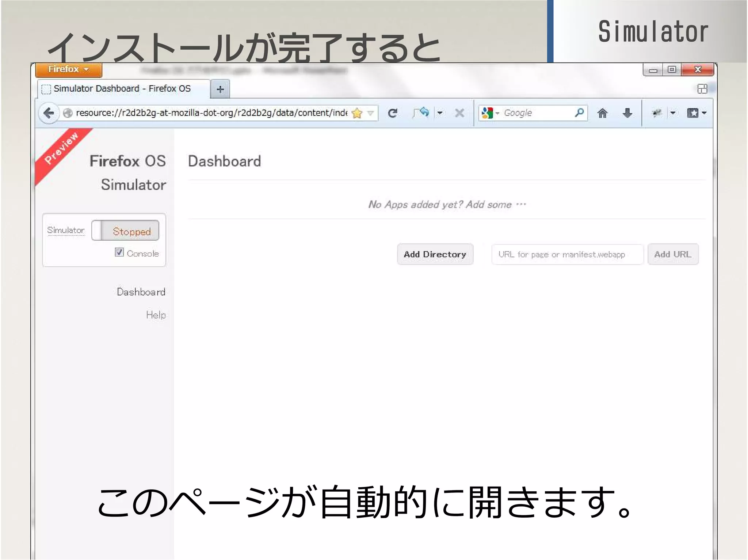
Task: Uncheck the Console checkbox
Action: [x=119, y=252]
